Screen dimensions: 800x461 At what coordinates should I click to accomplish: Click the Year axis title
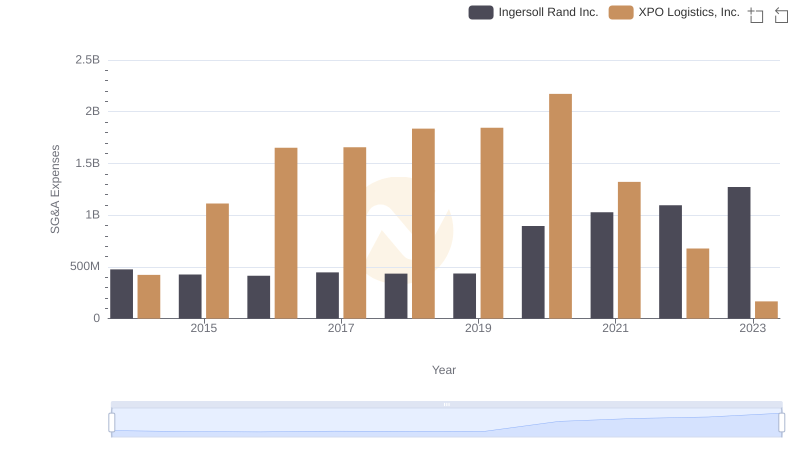(x=444, y=370)
